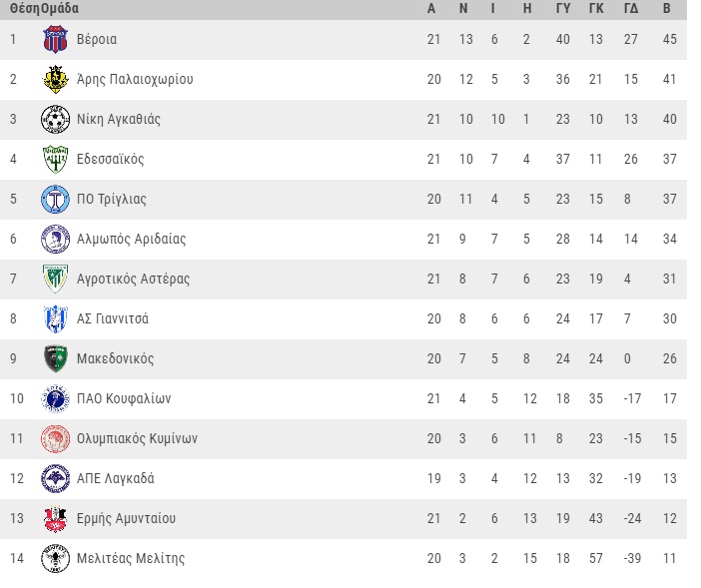The image size is (701, 588).
Task: Open the Αλμωπός Αριδαίας team logo
Action: click(56, 239)
